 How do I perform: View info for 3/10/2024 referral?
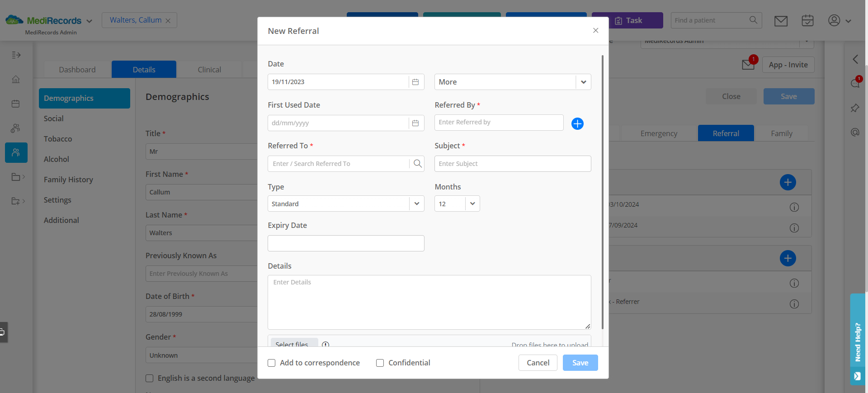click(x=794, y=207)
